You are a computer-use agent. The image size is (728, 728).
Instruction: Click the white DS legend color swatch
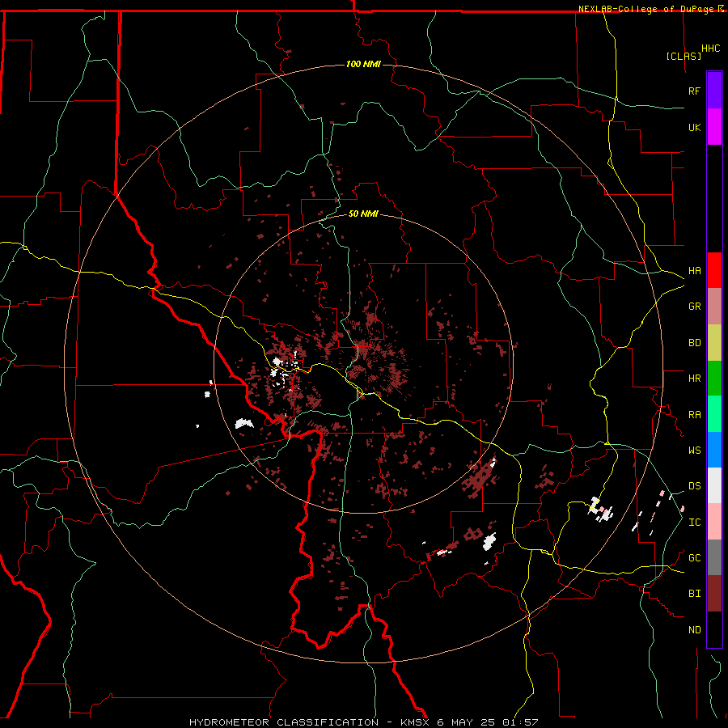click(714, 485)
